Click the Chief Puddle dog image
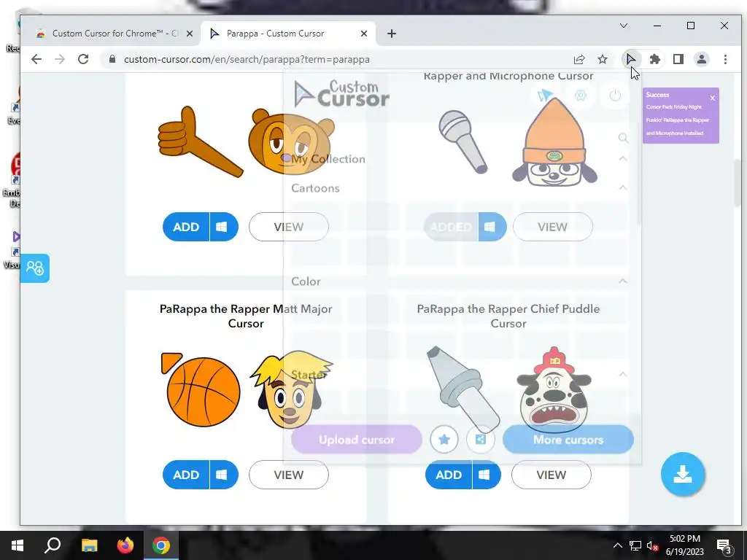The width and height of the screenshot is (747, 560). tap(554, 389)
